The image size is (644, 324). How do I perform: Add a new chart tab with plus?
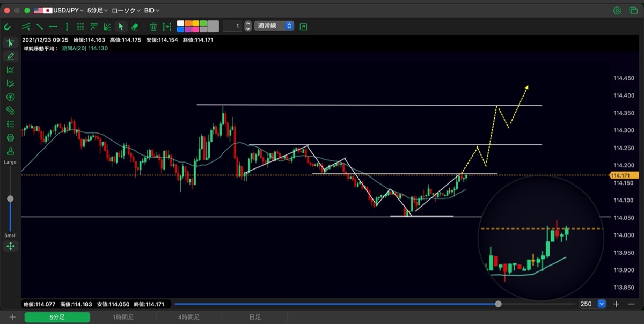pyautogui.click(x=12, y=317)
